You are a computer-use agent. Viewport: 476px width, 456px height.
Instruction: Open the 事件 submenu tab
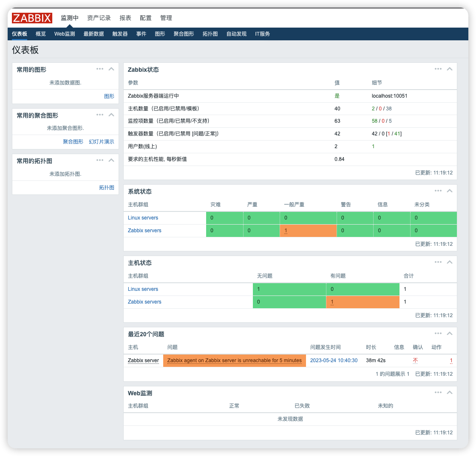141,34
